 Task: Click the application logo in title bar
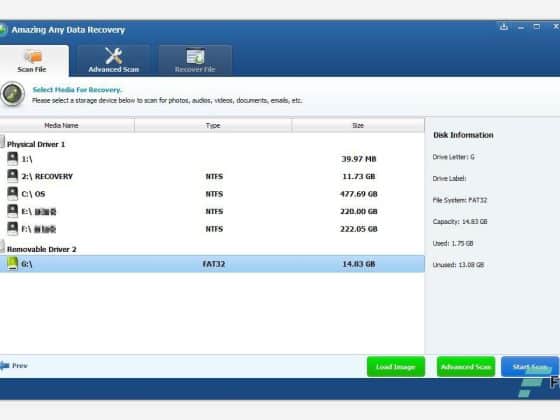3,30
